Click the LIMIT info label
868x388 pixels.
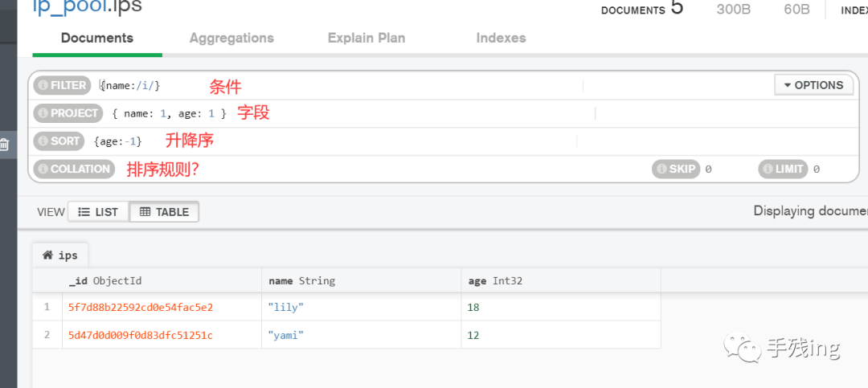pyautogui.click(x=784, y=169)
